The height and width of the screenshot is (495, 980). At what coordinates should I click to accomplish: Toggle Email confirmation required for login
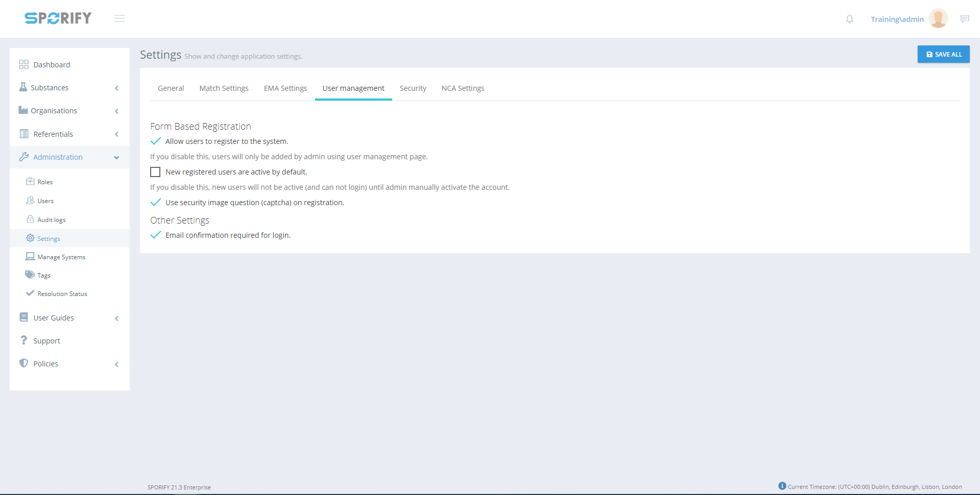[x=156, y=235]
